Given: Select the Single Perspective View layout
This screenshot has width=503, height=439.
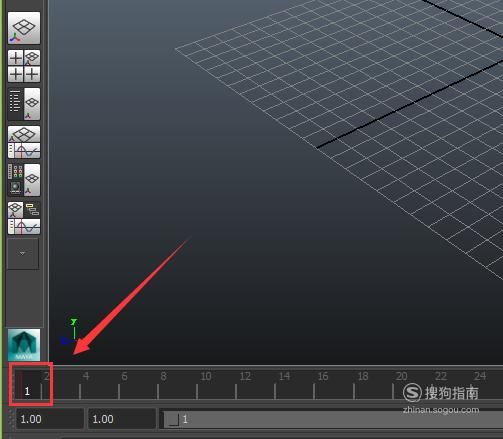Looking at the screenshot, I should click(x=24, y=28).
